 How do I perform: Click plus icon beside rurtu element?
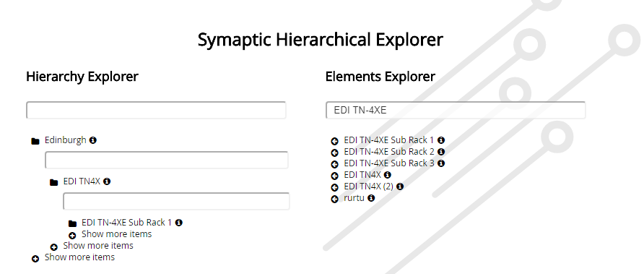[x=335, y=199]
